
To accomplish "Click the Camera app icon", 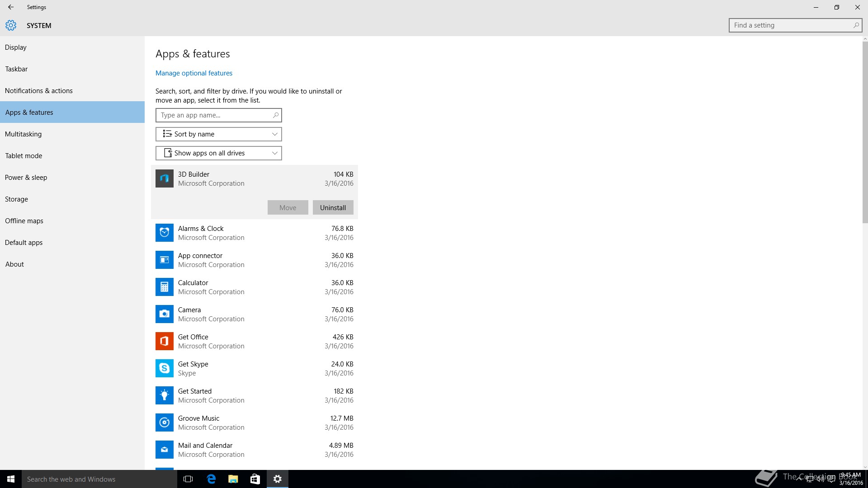I will tap(164, 314).
